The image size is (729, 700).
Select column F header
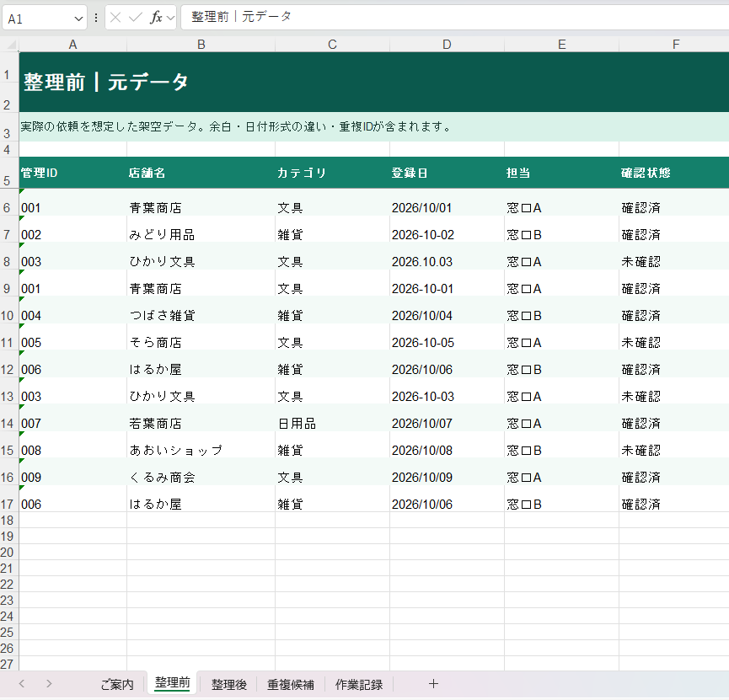(x=675, y=45)
